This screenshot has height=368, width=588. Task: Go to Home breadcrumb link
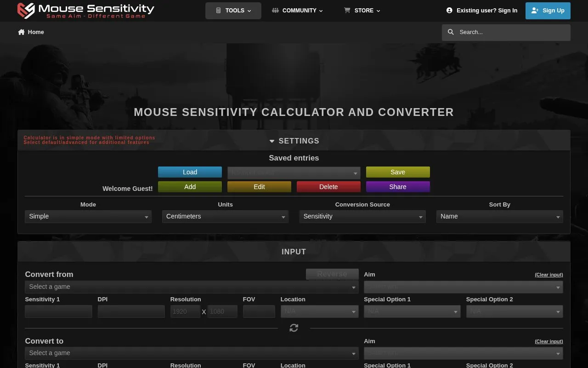(31, 32)
